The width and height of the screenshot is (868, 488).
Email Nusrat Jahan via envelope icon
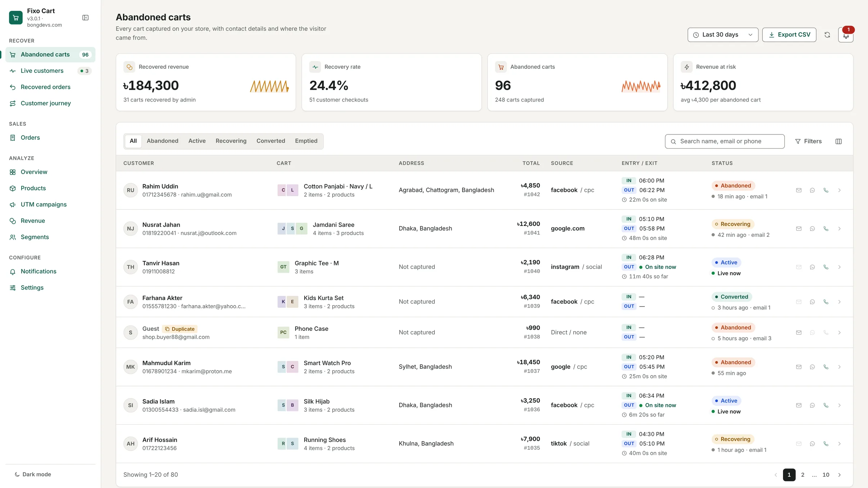[799, 228]
